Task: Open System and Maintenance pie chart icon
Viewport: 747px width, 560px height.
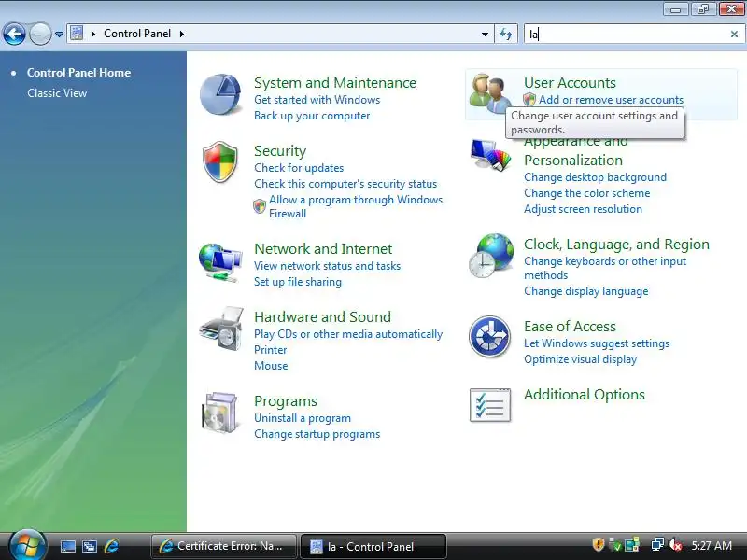Action: (220, 94)
